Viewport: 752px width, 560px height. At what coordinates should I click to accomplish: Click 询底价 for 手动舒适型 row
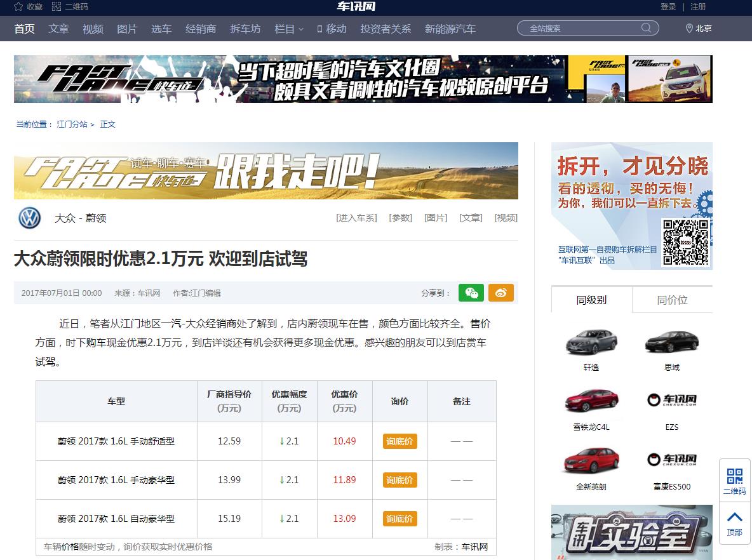point(399,441)
